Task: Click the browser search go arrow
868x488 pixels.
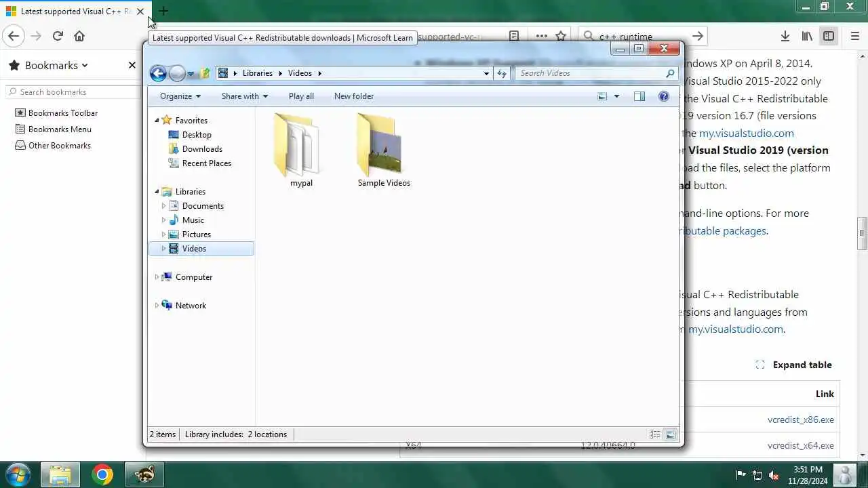Action: 698,36
